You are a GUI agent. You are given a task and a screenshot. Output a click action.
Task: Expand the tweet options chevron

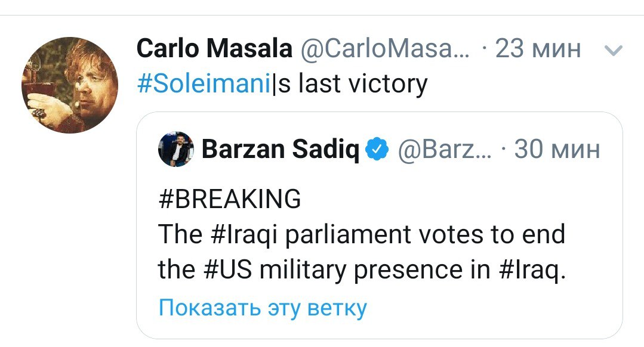613,51
